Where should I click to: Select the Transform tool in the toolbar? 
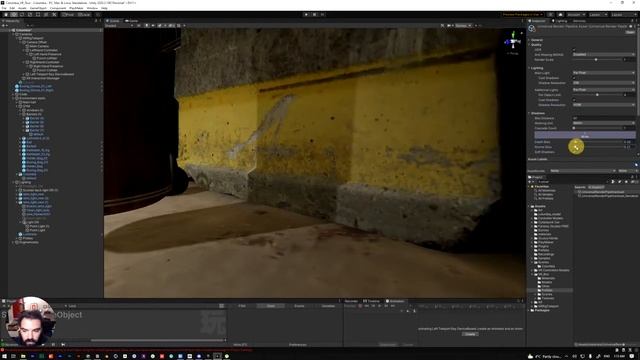pos(46,15)
